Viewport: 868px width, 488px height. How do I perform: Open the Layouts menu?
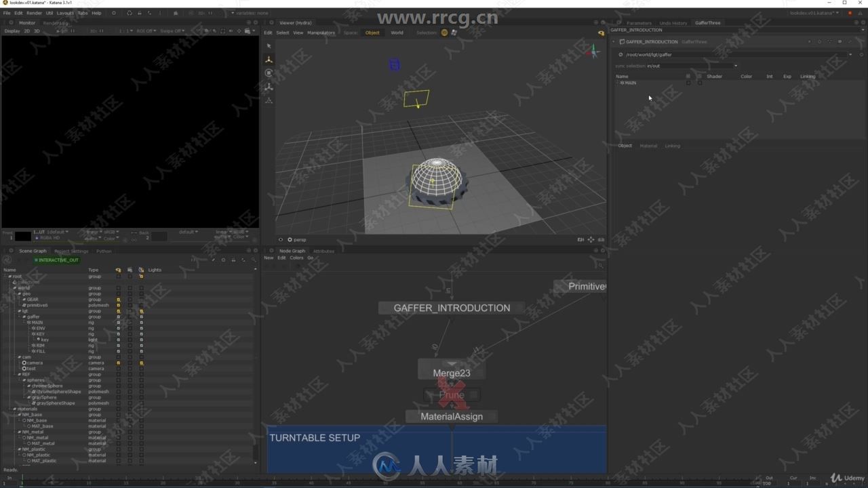(x=65, y=13)
